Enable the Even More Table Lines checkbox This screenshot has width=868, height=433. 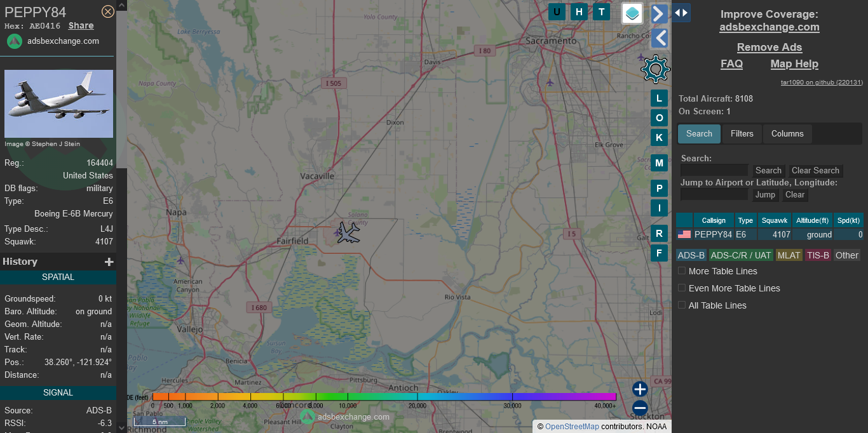click(682, 288)
